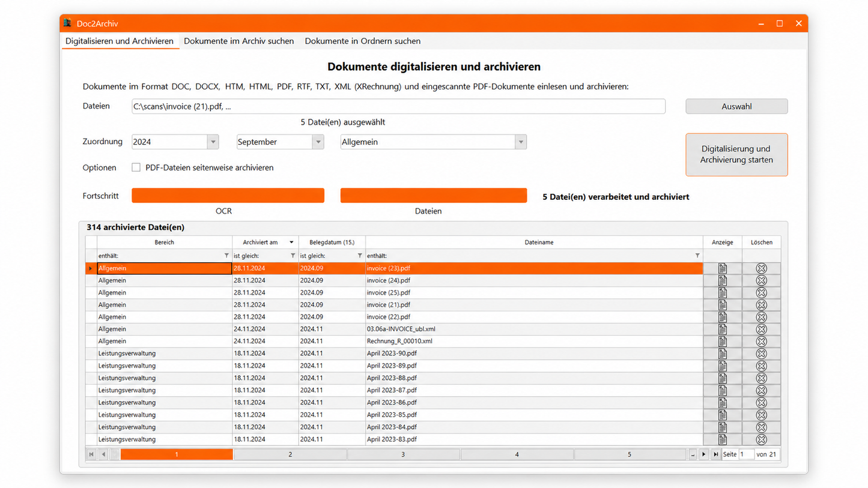The image size is (868, 488).
Task: Jump to page 4 in the pager
Action: point(517,454)
